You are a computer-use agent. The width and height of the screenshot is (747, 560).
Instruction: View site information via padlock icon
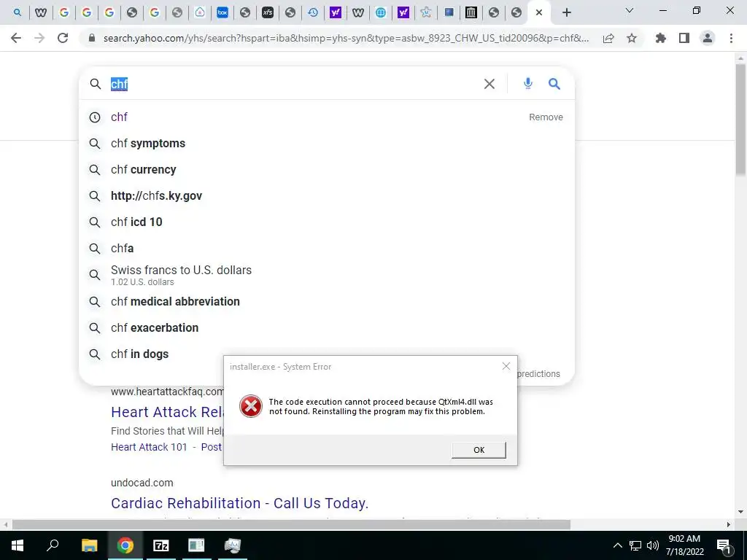92,38
